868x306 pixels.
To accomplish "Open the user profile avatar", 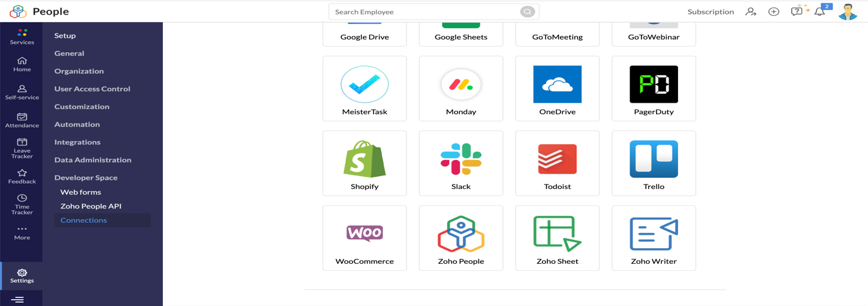I will [x=848, y=11].
